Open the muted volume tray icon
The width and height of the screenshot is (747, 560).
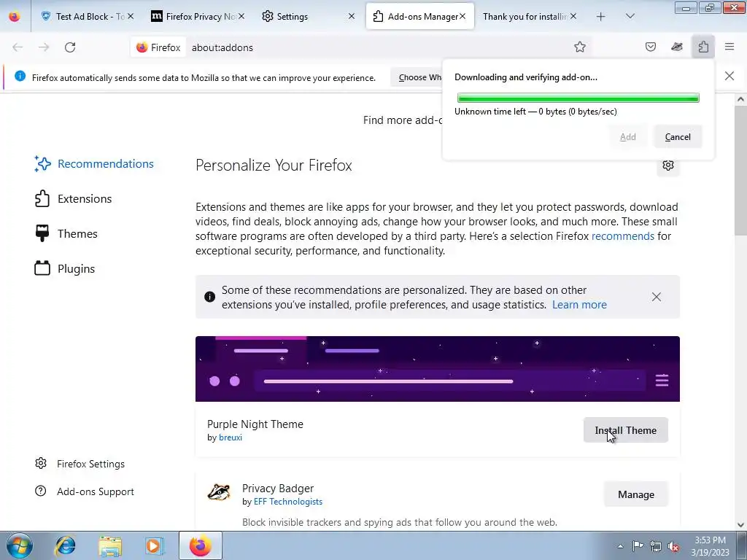673,546
